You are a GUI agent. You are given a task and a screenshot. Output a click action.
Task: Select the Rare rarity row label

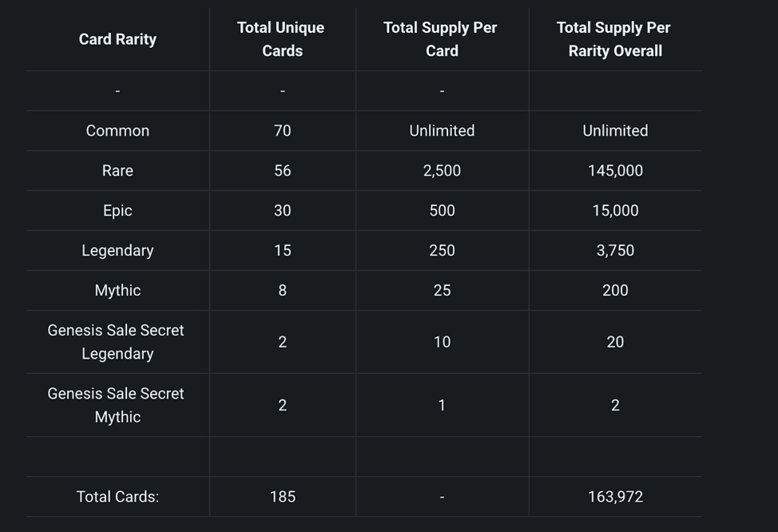[x=117, y=171]
